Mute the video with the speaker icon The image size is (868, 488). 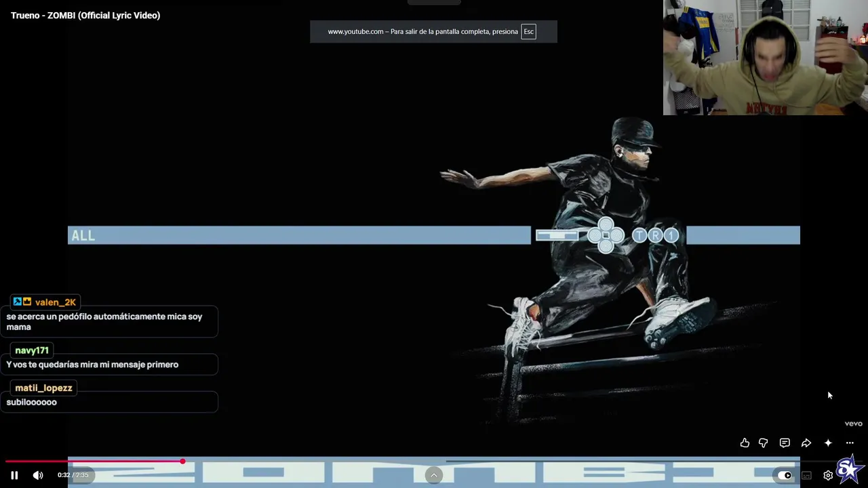(38, 475)
